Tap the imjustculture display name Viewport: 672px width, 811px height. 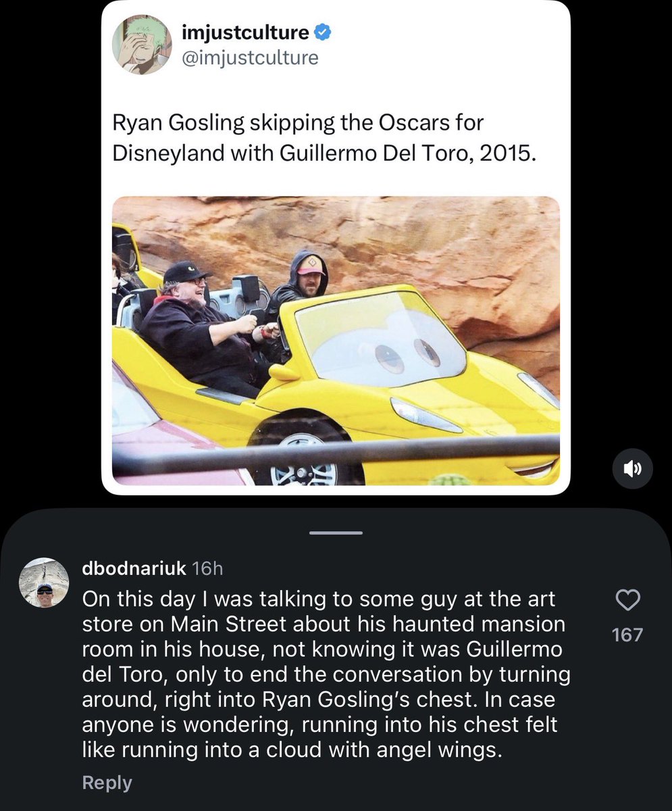tap(245, 31)
